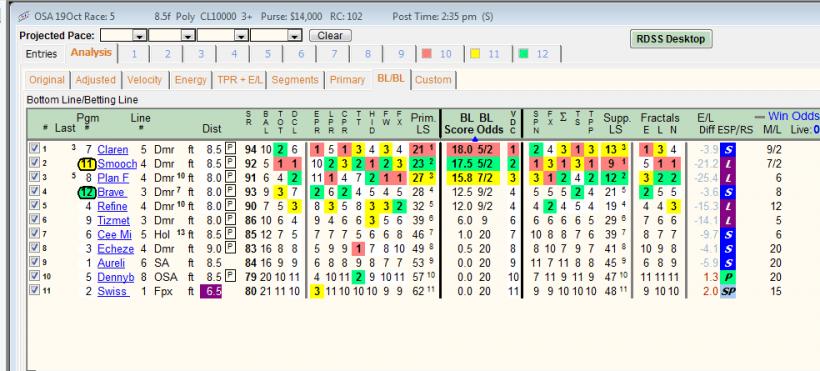The width and height of the screenshot is (820, 371).
Task: Click the P run-style icon in Dennyb row
Action: 727,277
